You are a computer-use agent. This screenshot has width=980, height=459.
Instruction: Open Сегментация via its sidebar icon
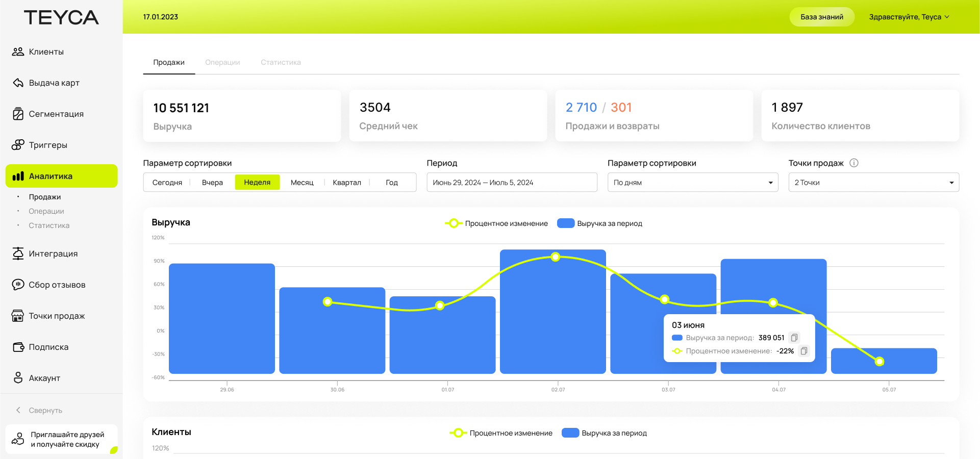pos(18,114)
